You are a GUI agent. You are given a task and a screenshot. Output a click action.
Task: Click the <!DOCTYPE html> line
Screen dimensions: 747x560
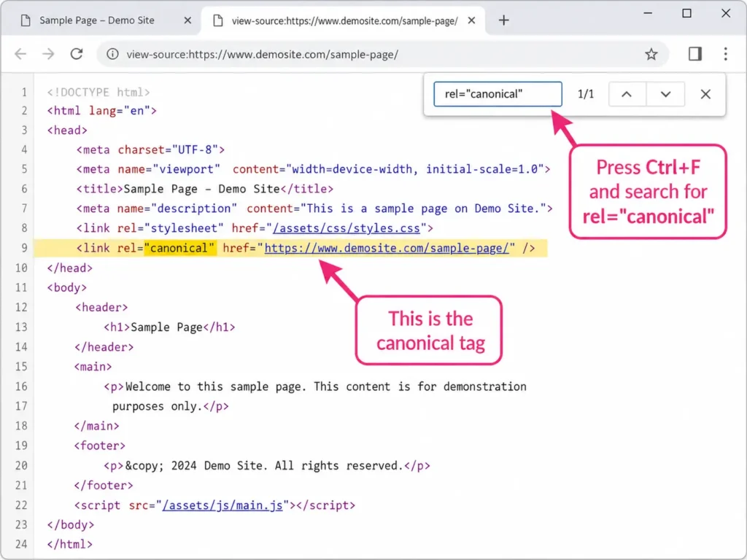tap(98, 92)
